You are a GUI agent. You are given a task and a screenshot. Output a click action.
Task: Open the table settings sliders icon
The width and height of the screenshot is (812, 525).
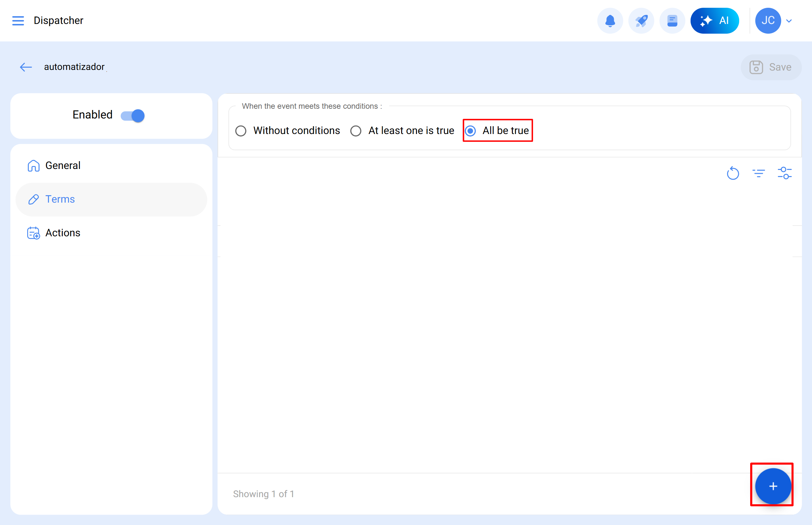coord(784,173)
